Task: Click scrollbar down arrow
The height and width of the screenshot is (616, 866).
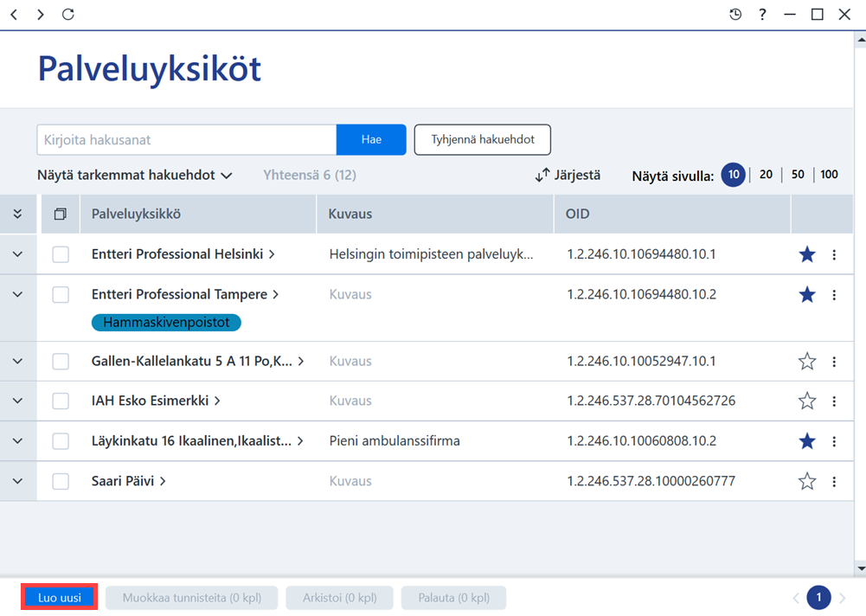Action: tap(861, 568)
